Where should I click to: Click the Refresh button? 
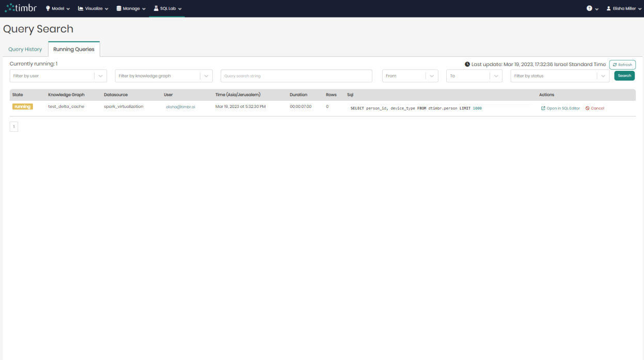coord(622,64)
